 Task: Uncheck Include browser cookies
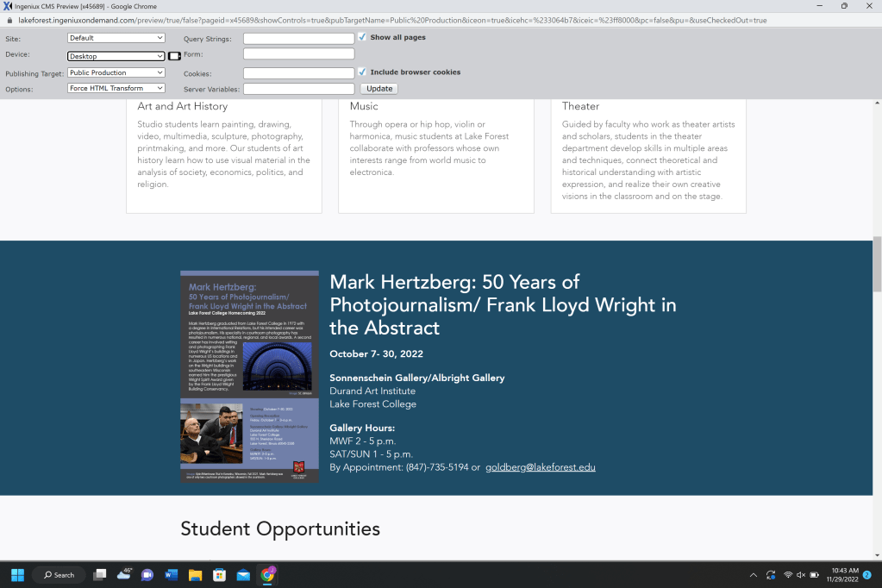pyautogui.click(x=362, y=72)
